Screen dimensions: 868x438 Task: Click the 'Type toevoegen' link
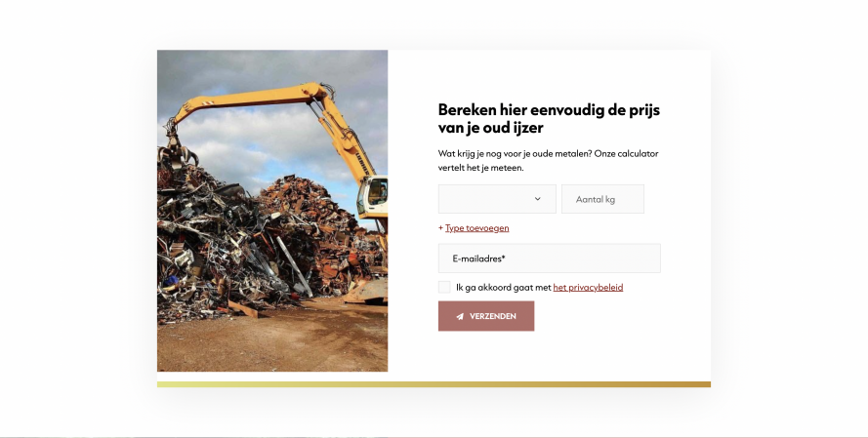click(476, 228)
